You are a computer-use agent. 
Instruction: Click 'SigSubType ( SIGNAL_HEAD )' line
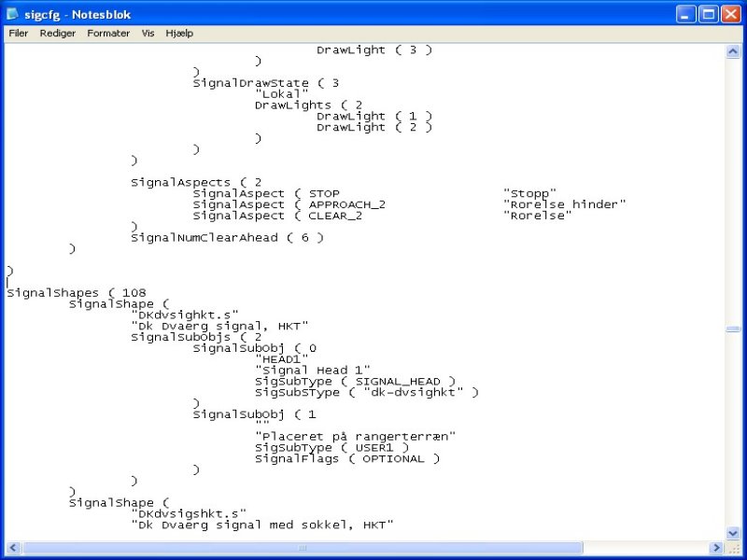(356, 382)
